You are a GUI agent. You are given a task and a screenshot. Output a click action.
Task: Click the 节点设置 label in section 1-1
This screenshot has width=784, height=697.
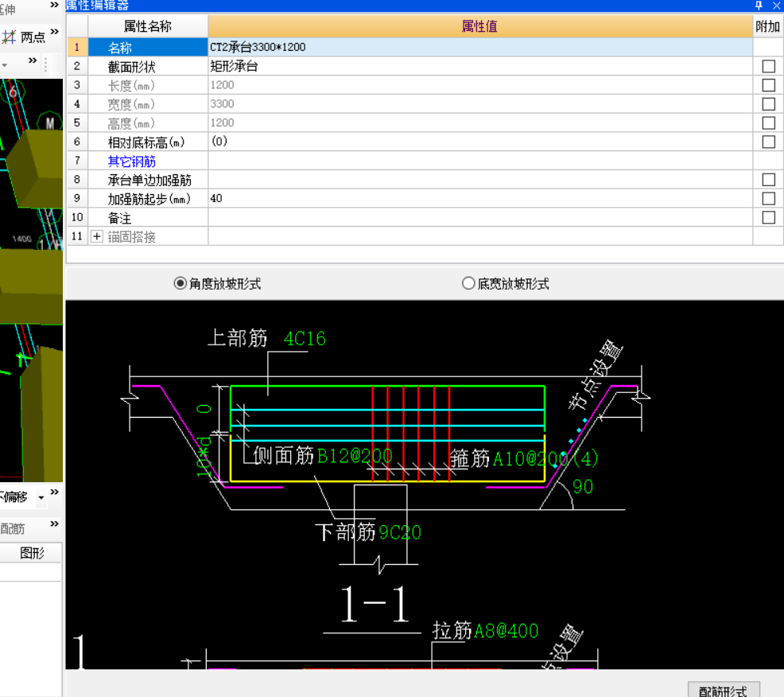point(595,374)
